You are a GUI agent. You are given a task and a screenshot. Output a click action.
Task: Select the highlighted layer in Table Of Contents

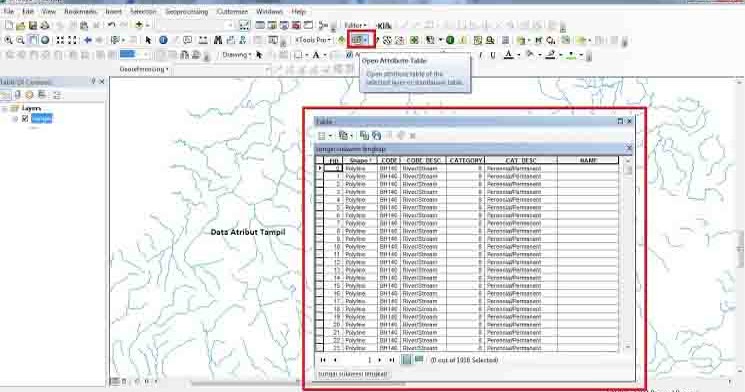pos(41,118)
